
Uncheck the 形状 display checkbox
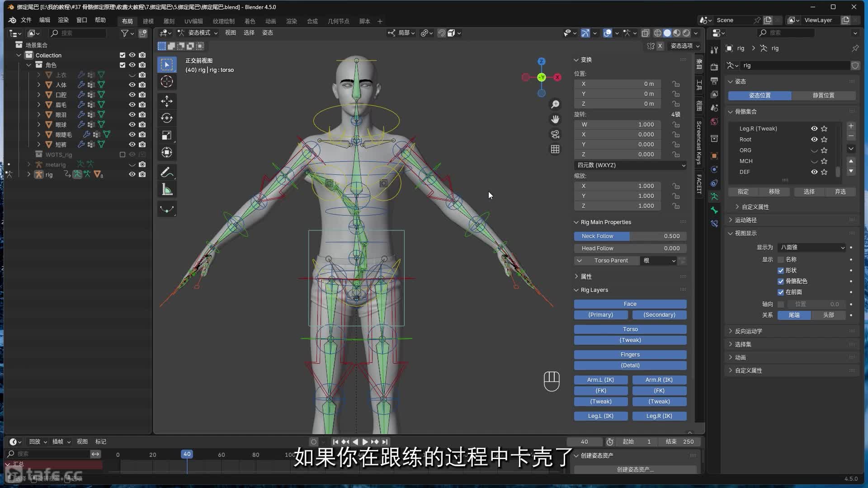coord(781,271)
